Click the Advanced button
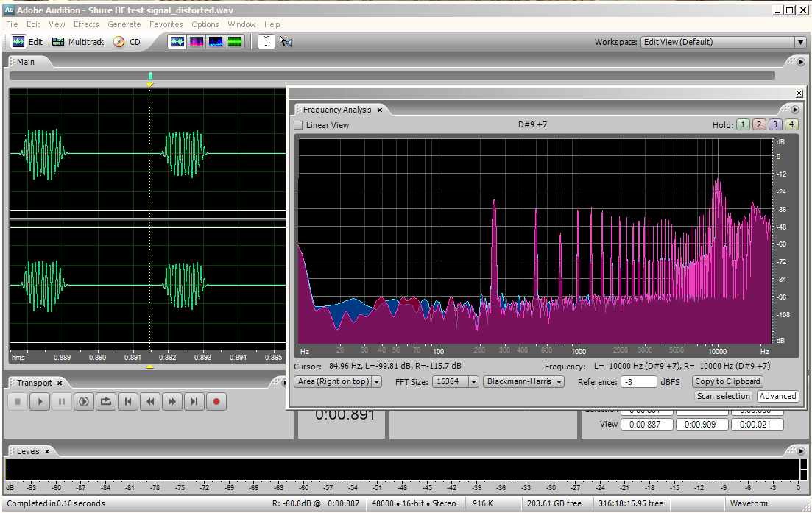This screenshot has width=812, height=513. click(x=777, y=396)
